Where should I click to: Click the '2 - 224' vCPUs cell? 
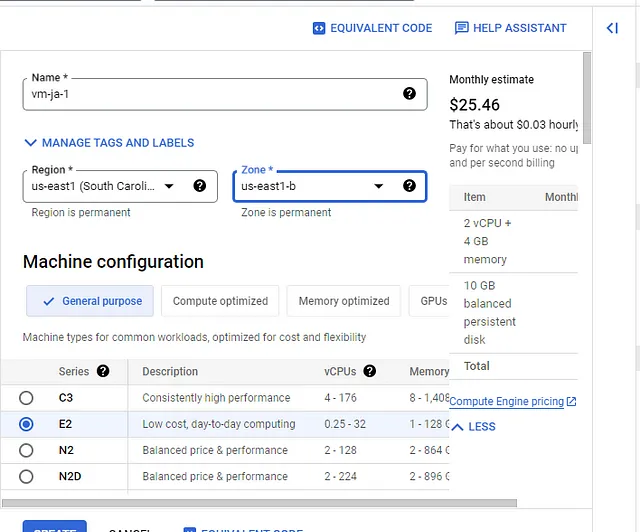[340, 476]
